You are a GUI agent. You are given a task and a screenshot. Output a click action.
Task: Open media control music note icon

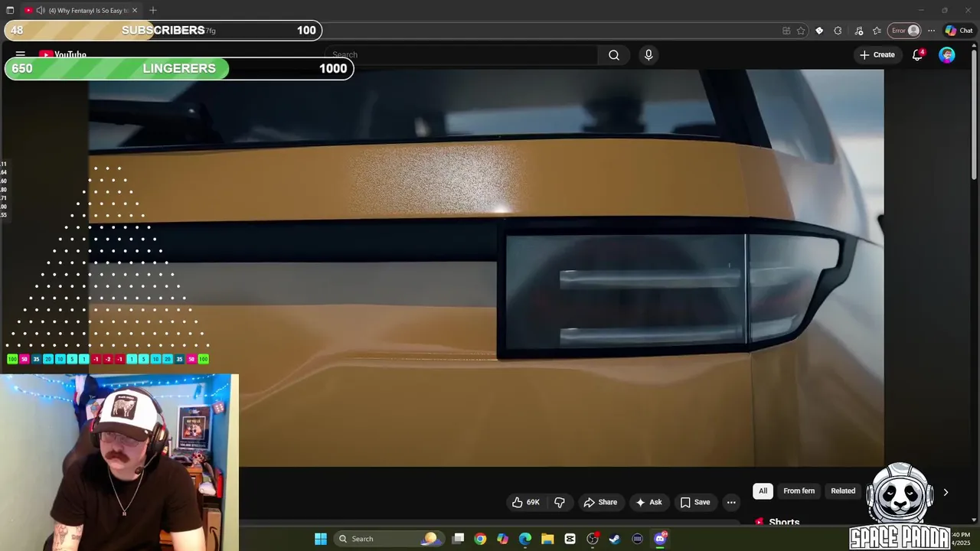click(x=859, y=31)
